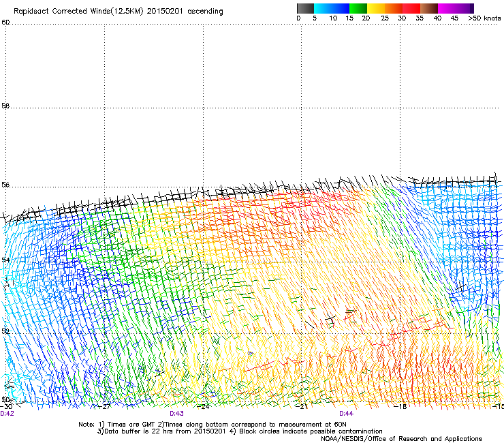
Task: Click the 'Rapidscat Corrected Winds(12.5KM)' title text
Action: coord(78,12)
